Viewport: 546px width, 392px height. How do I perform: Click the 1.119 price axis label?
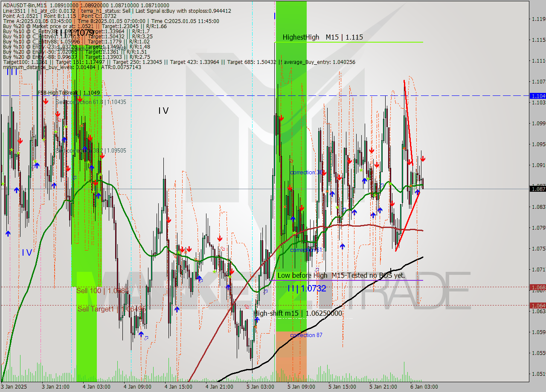coord(538,19)
